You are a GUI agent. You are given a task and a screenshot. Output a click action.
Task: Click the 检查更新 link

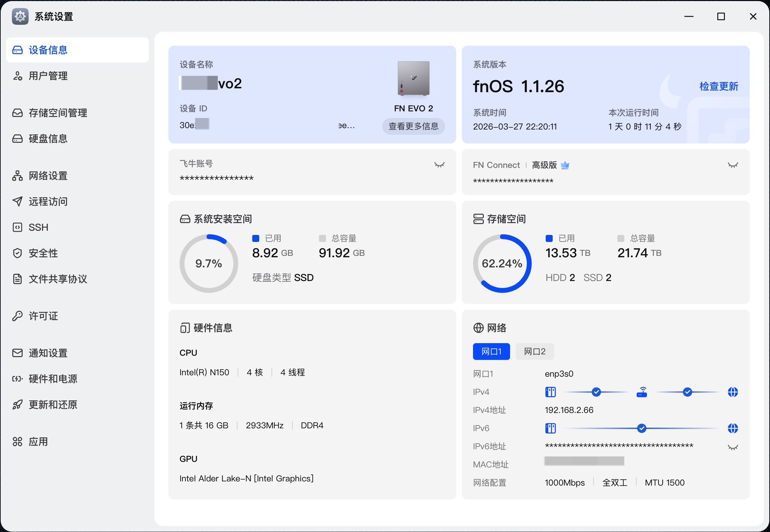point(719,86)
